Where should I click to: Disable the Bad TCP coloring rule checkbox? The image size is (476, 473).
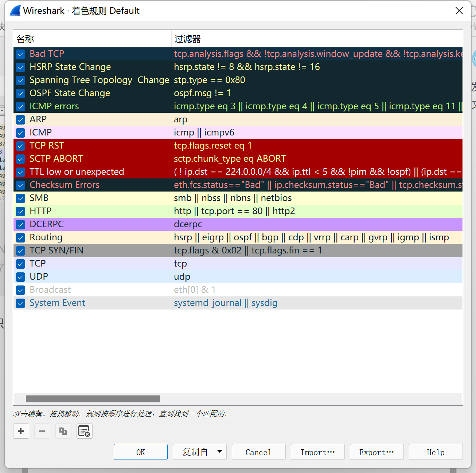(20, 54)
